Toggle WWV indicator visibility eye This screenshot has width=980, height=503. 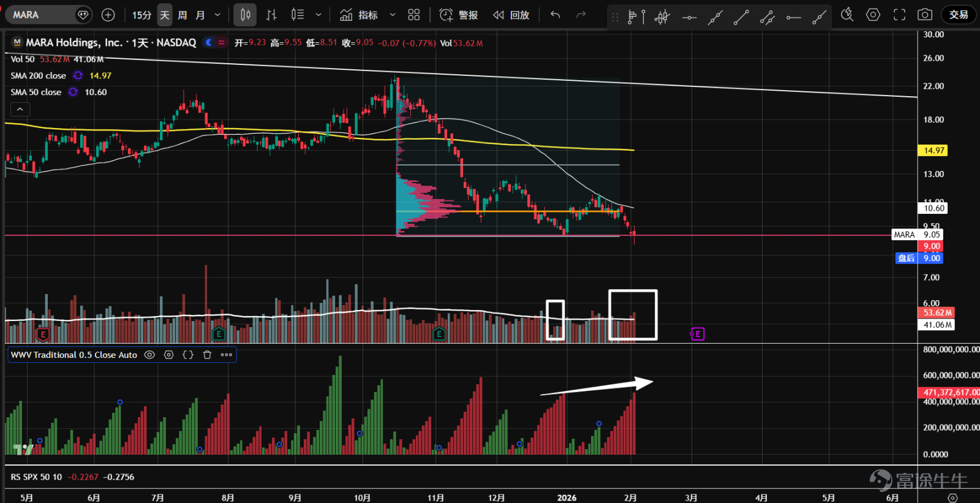(149, 355)
